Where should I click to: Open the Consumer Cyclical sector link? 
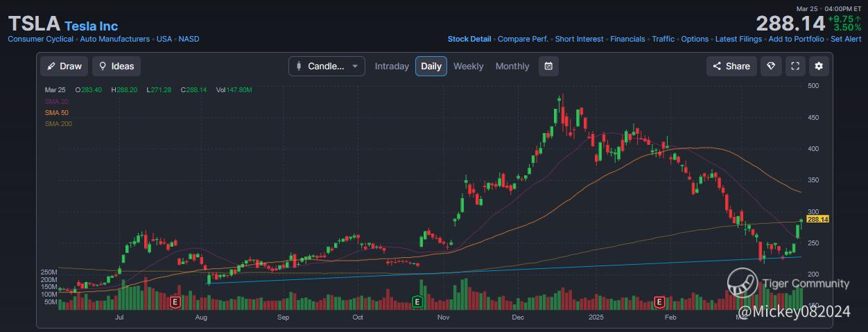pos(40,40)
